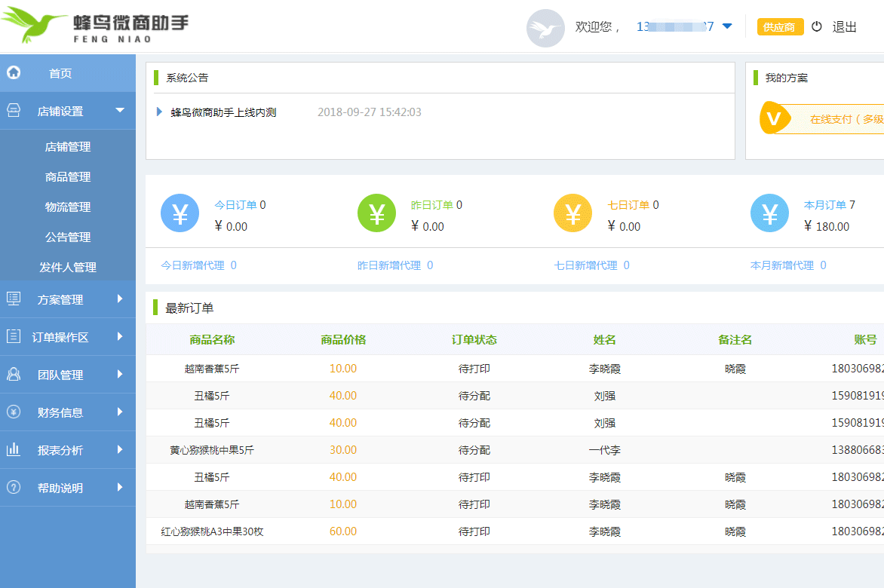This screenshot has height=588, width=884.
Task: Open 公告管理 submenu item
Action: tap(68, 237)
